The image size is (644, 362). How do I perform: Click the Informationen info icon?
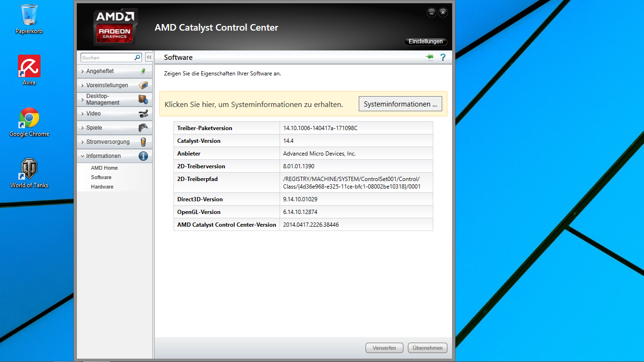tap(143, 156)
